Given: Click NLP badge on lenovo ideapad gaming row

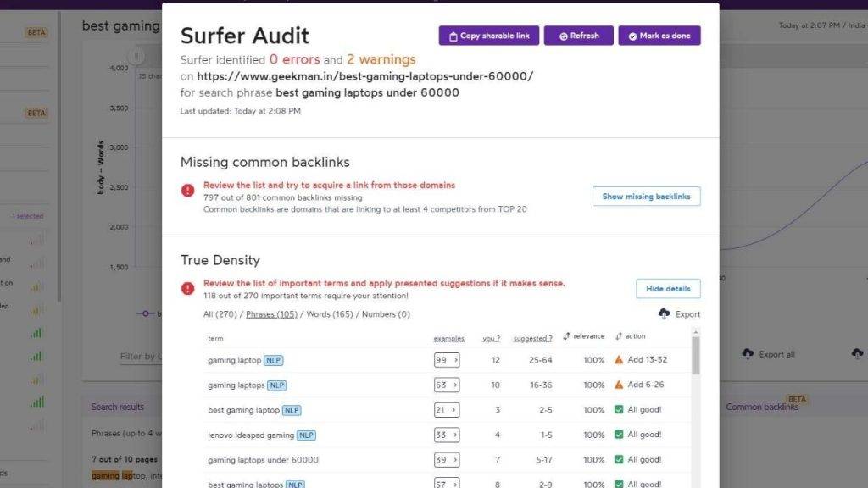Looking at the screenshot, I should coord(306,435).
